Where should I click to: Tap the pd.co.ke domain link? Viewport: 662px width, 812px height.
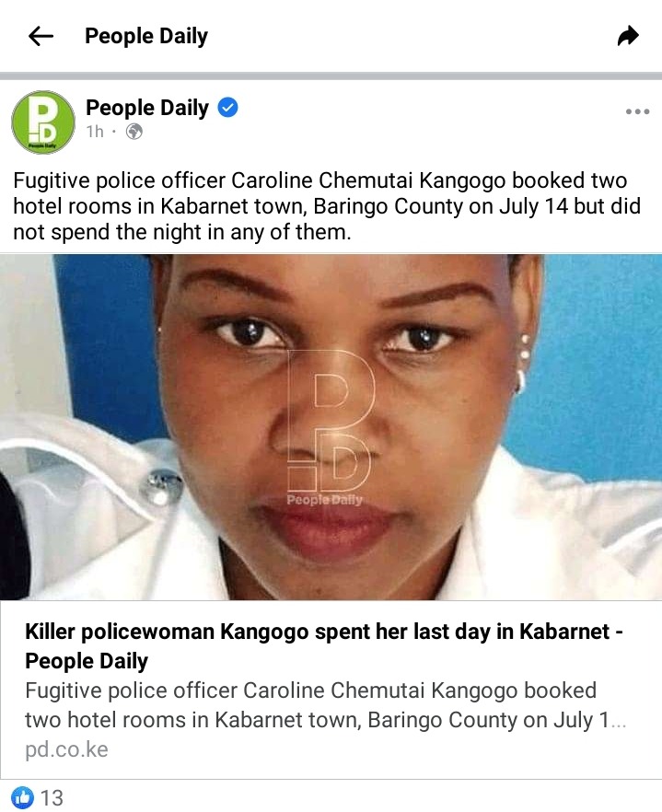[x=66, y=749]
